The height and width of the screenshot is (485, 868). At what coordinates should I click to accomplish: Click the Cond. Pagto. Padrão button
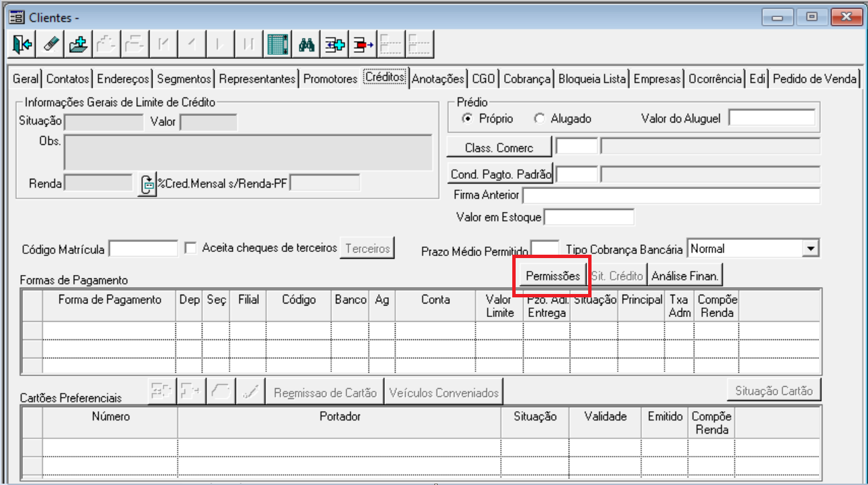tap(501, 174)
